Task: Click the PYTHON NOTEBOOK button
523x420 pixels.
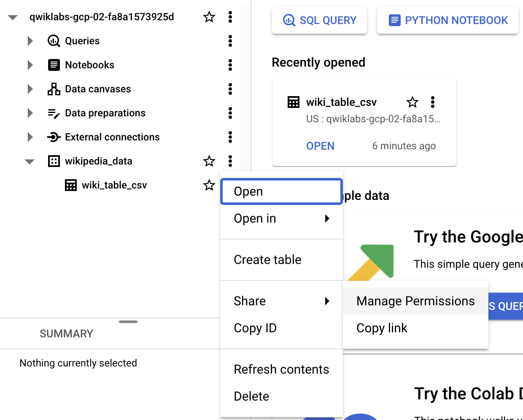Action: point(447,20)
